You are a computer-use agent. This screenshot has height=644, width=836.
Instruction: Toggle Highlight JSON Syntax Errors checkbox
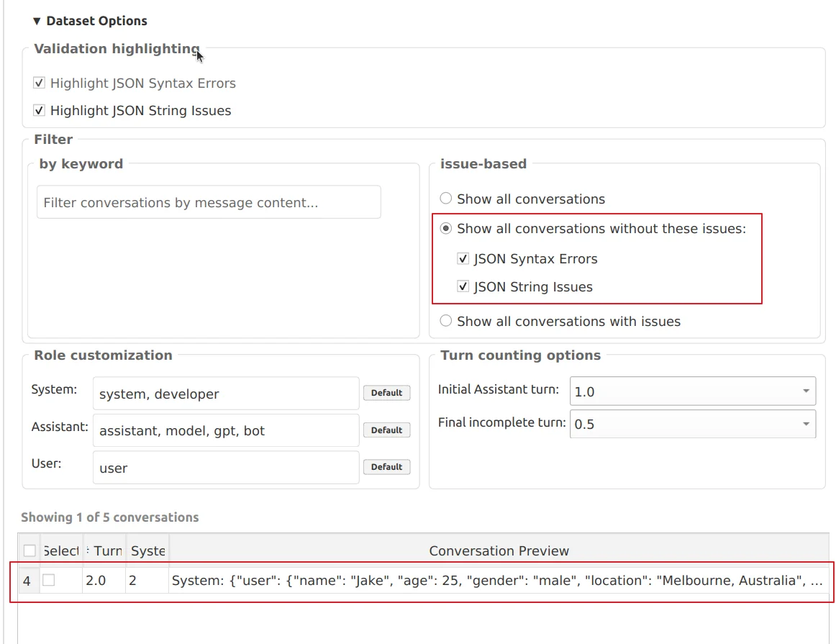39,83
